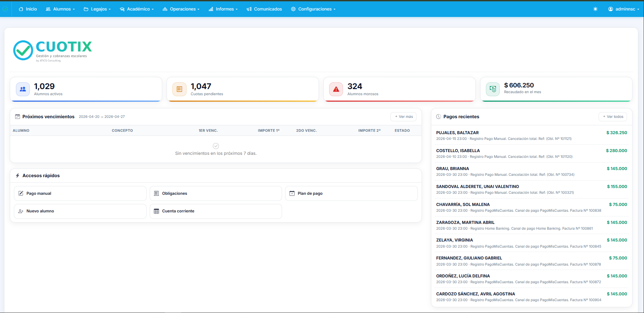Open the Informes dropdown menu
Screen dimensions: 644x313
tap(223, 9)
